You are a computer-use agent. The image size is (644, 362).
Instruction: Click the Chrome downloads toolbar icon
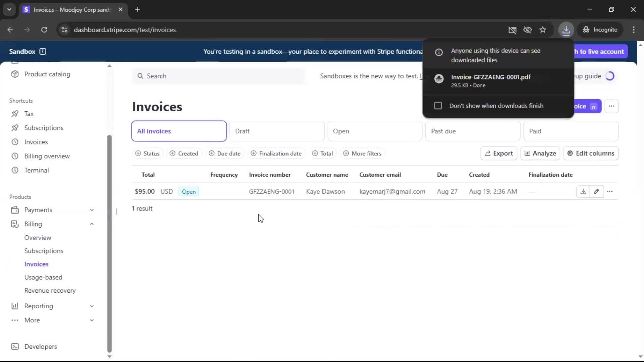tap(566, 30)
